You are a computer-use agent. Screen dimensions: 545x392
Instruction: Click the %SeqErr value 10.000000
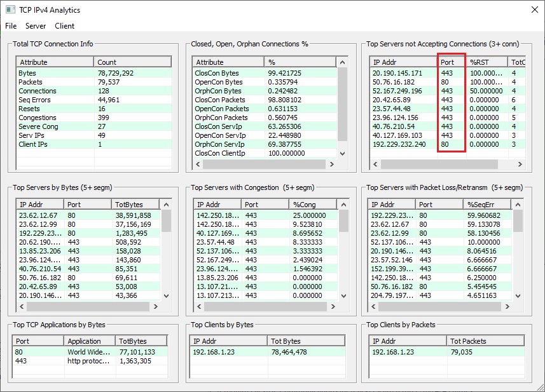click(x=483, y=242)
